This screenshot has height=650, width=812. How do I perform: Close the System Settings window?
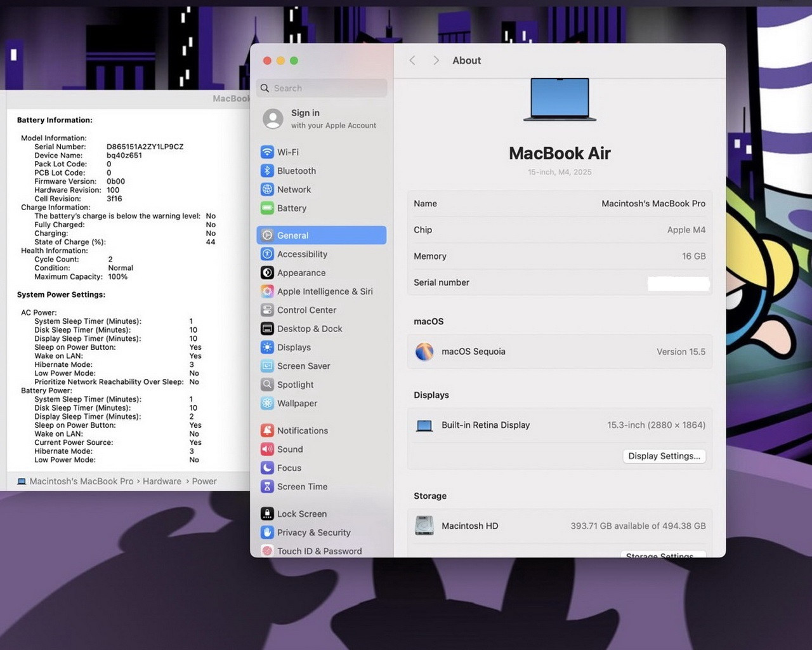pyautogui.click(x=267, y=60)
